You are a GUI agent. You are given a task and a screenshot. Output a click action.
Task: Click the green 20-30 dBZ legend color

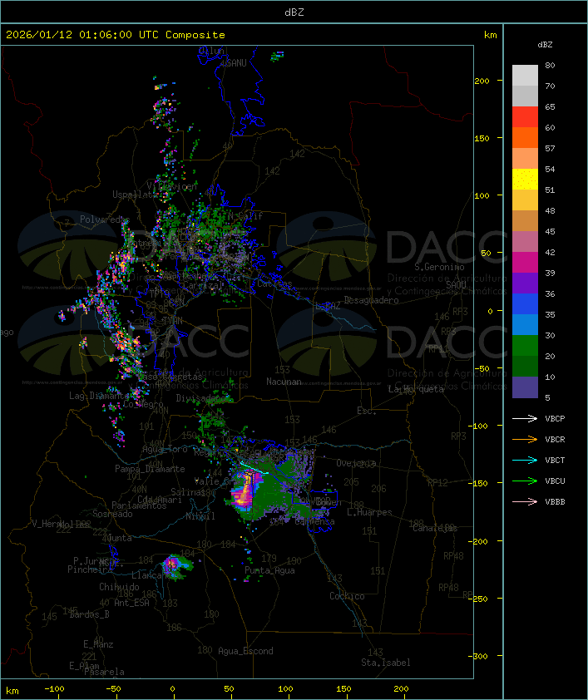pyautogui.click(x=525, y=346)
